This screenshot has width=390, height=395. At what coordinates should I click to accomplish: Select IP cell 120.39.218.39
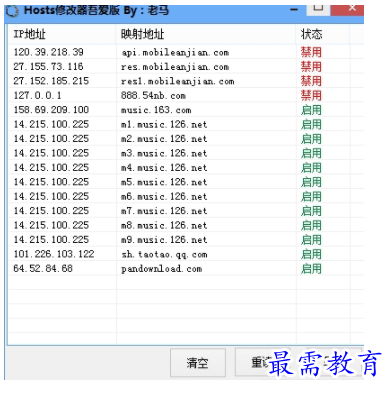[48, 52]
